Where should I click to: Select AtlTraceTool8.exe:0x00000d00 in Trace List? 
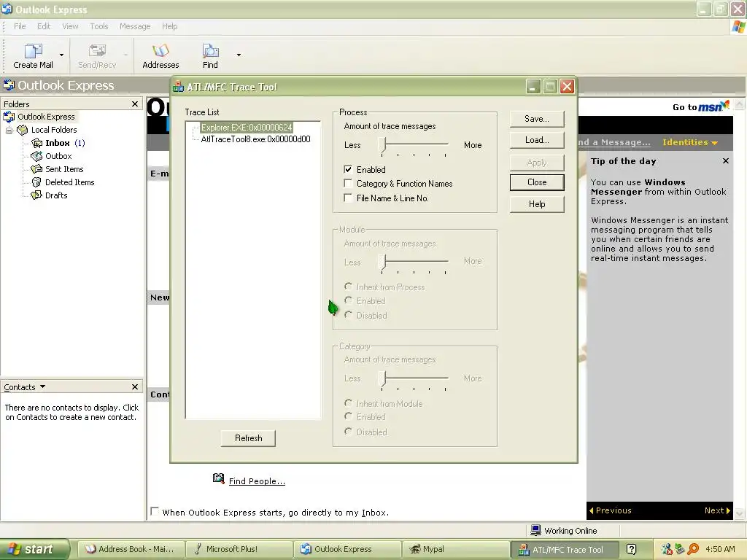click(x=255, y=139)
